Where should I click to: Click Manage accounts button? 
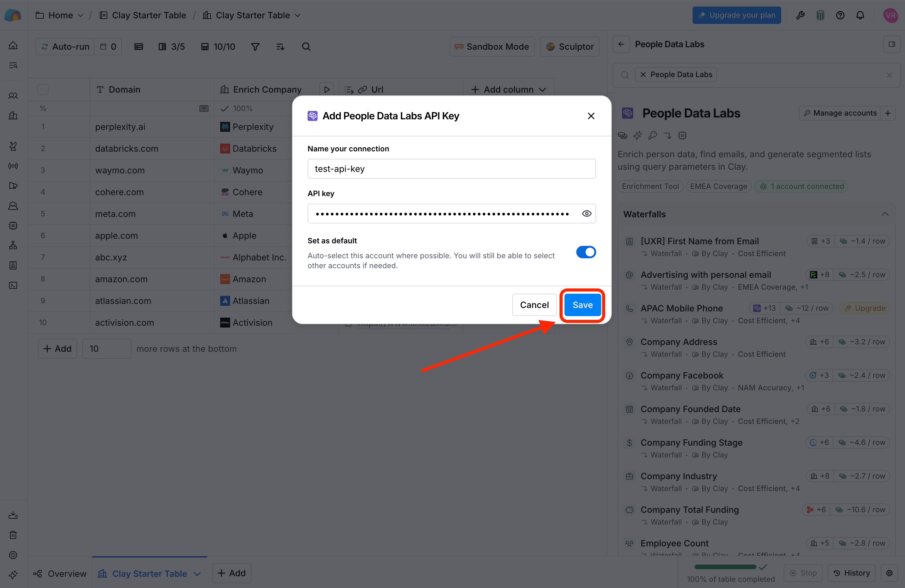click(x=840, y=113)
